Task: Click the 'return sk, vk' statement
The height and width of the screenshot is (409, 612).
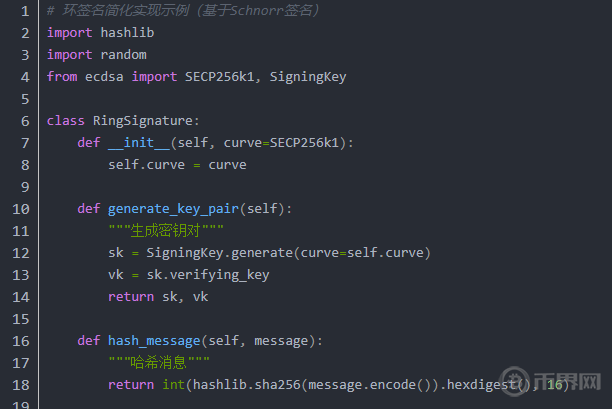Action: coord(158,297)
